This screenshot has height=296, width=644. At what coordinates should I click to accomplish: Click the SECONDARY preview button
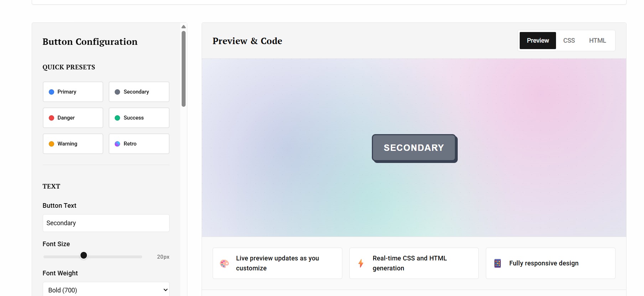pos(414,148)
